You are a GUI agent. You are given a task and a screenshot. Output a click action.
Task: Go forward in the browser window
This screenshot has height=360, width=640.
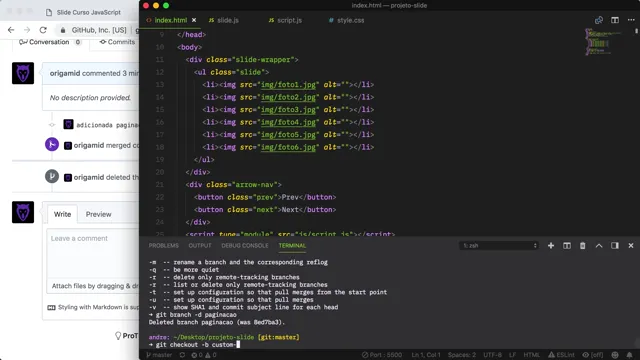pos(27,30)
